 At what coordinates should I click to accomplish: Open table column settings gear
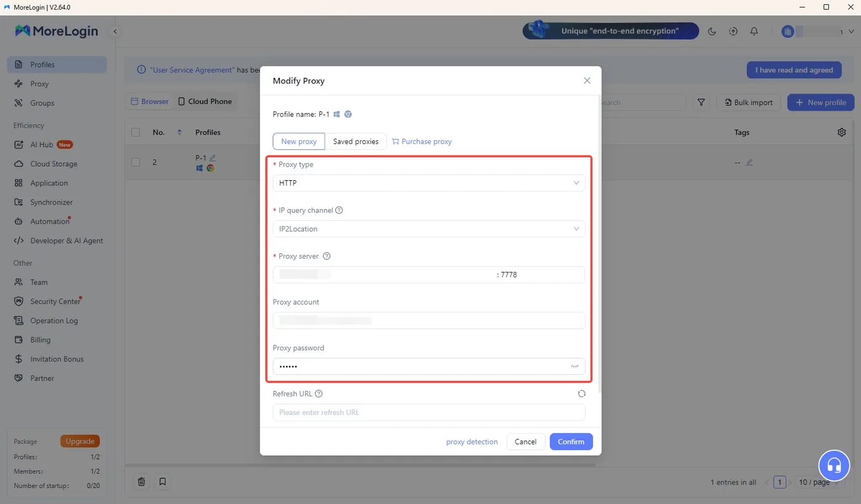[x=842, y=132]
